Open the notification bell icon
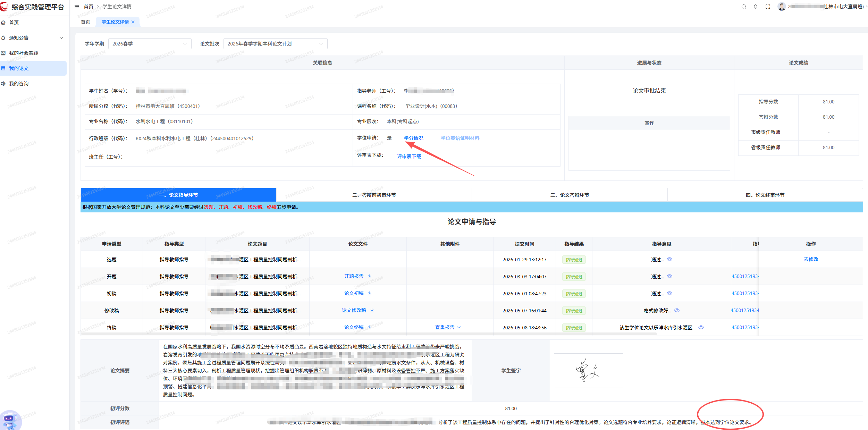Image resolution: width=868 pixels, height=430 pixels. 756,7
